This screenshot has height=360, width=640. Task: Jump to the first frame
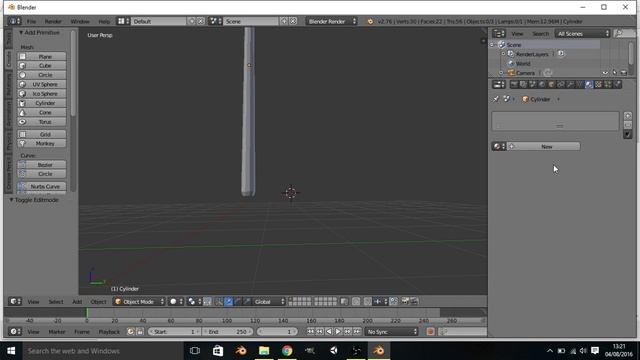click(x=310, y=332)
